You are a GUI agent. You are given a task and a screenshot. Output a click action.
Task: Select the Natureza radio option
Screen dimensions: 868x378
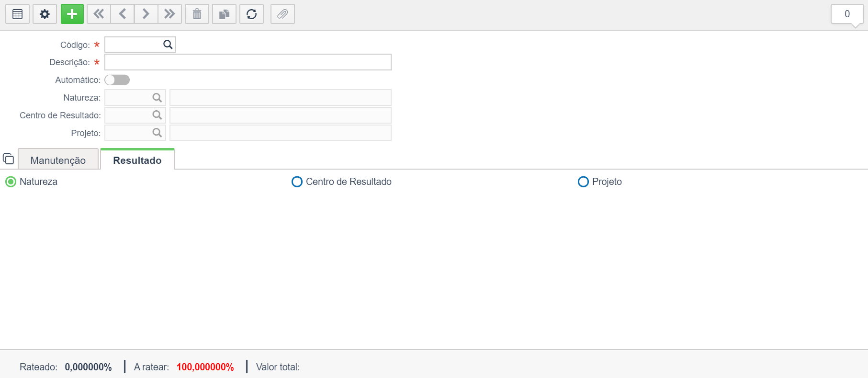pyautogui.click(x=11, y=182)
